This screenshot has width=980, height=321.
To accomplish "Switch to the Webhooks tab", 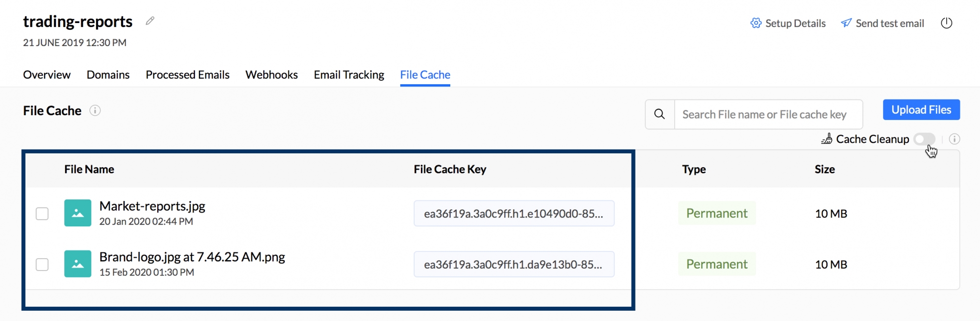I will [271, 74].
